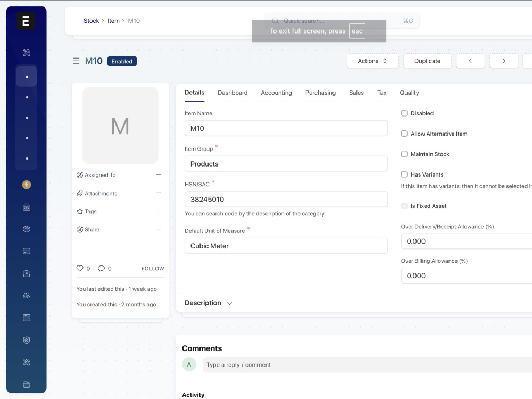Check Maintain Stock option
This screenshot has height=399, width=532.
(x=404, y=154)
